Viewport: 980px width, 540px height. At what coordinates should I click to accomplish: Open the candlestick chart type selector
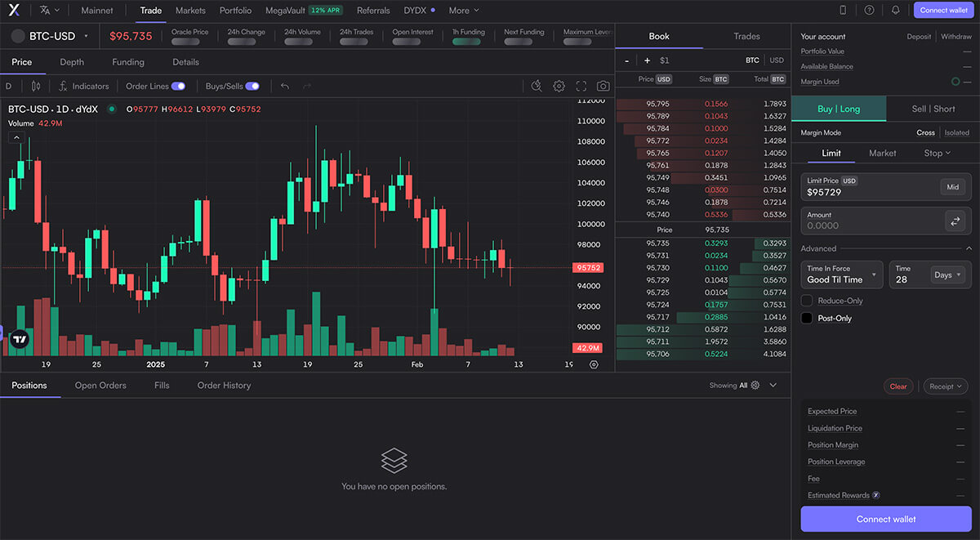tap(35, 86)
